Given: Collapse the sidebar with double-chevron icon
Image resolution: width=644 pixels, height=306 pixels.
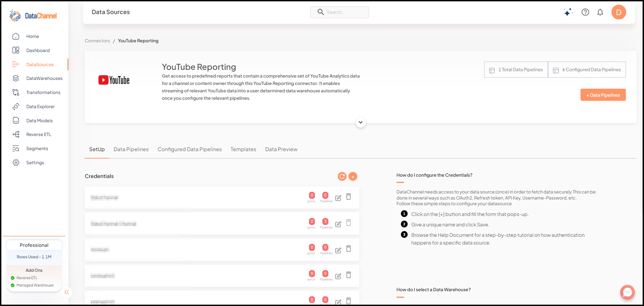Looking at the screenshot, I should (66, 292).
